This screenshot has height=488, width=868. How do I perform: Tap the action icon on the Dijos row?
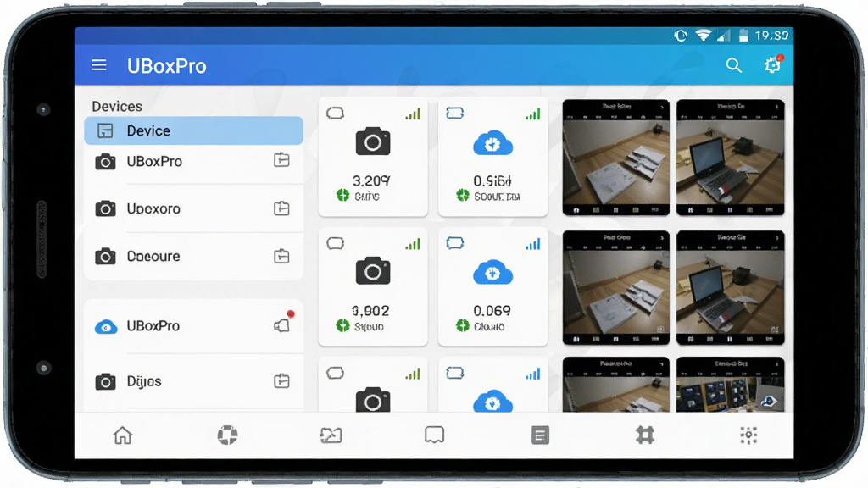pos(281,380)
